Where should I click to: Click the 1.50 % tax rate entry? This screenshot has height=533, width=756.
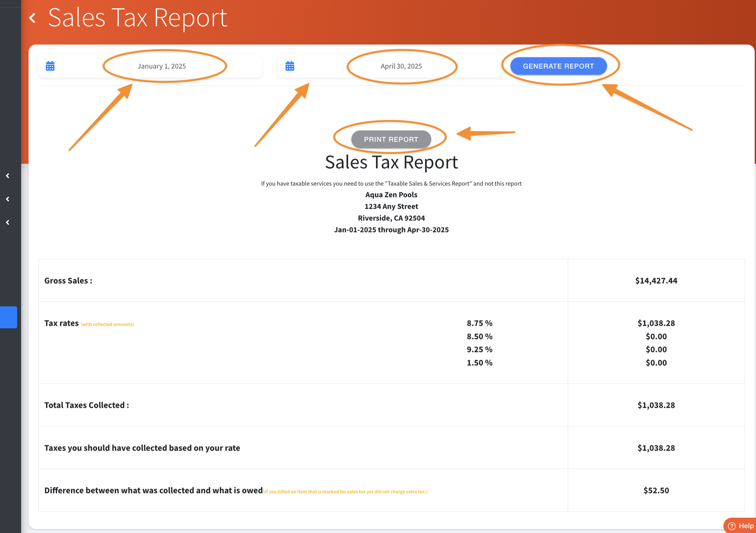(479, 362)
